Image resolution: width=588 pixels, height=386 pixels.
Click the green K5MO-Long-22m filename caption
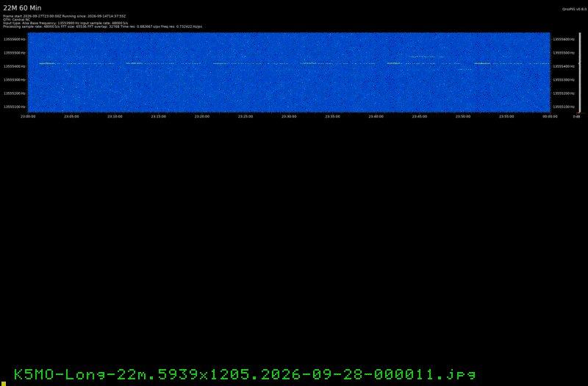click(x=245, y=374)
